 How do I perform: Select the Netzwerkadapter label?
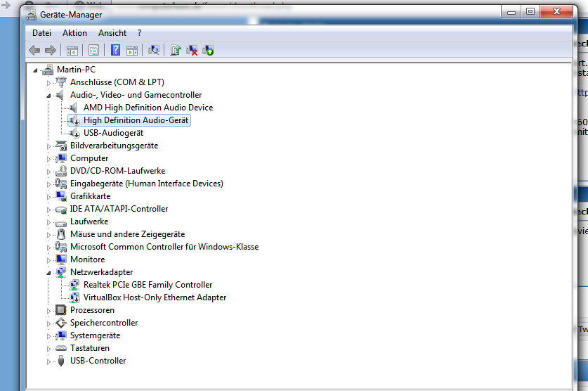point(102,272)
